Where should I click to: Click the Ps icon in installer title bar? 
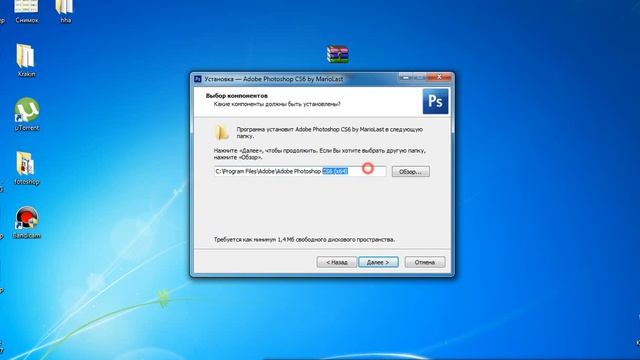coord(198,79)
